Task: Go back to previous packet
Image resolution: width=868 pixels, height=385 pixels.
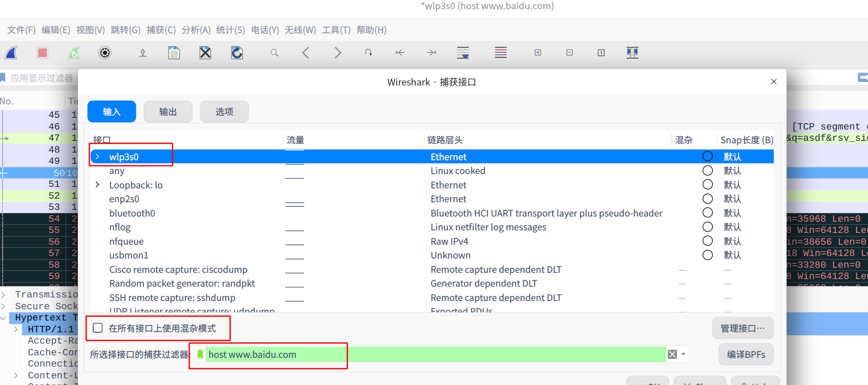Action: pos(306,53)
